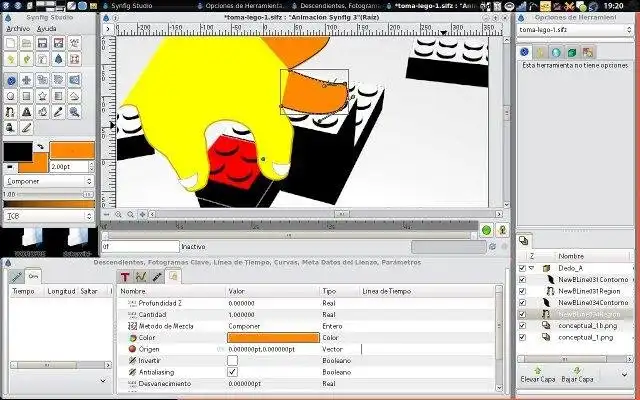The image size is (640, 400).
Task: Select the Mirror tool
Action: 74,80
